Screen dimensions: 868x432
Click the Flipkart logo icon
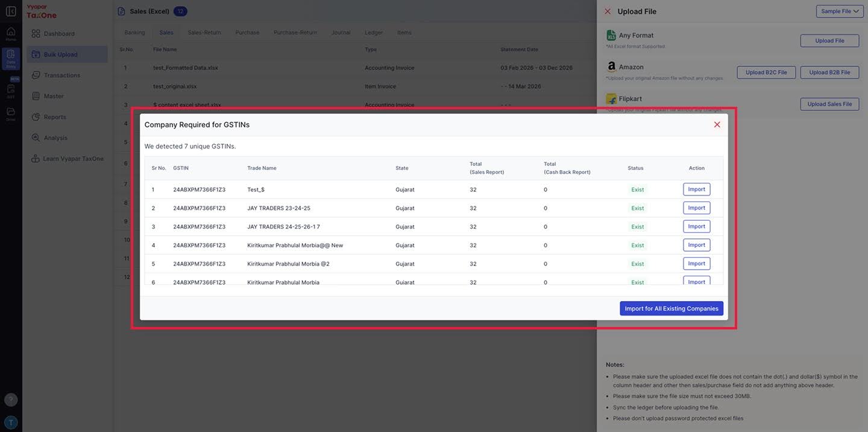pyautogui.click(x=611, y=99)
